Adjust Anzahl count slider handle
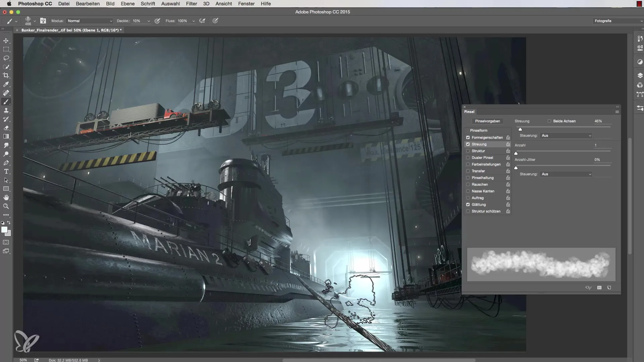 tap(516, 154)
